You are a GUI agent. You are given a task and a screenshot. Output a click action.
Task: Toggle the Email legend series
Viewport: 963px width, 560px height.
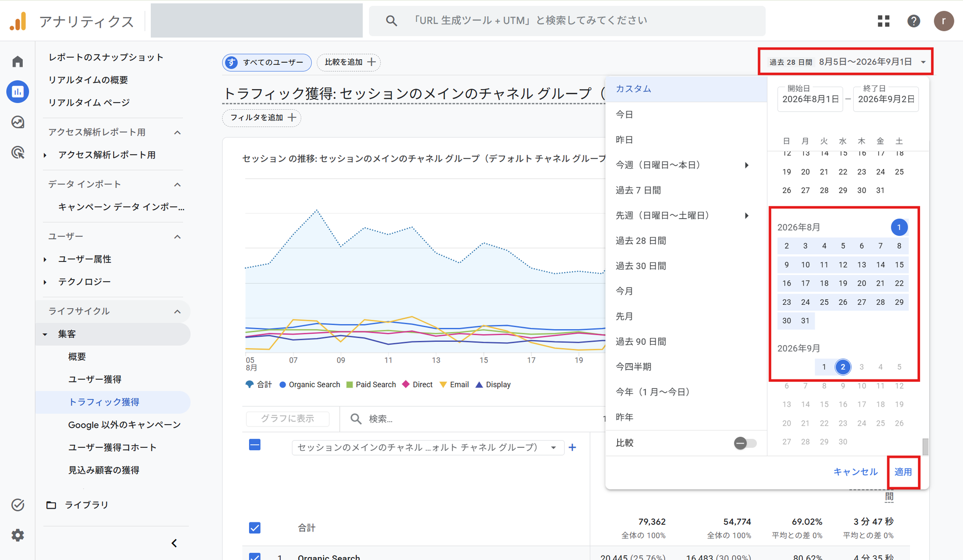pyautogui.click(x=454, y=384)
